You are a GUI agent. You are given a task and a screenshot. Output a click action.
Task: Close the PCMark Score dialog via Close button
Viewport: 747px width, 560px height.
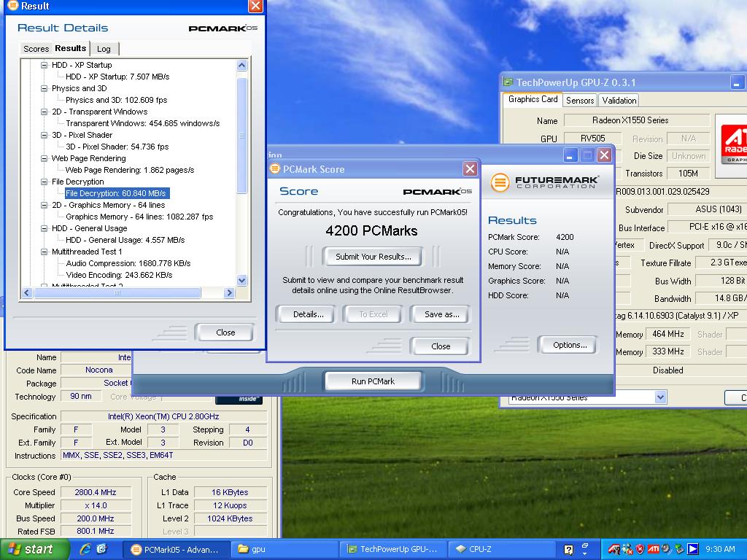tap(440, 346)
